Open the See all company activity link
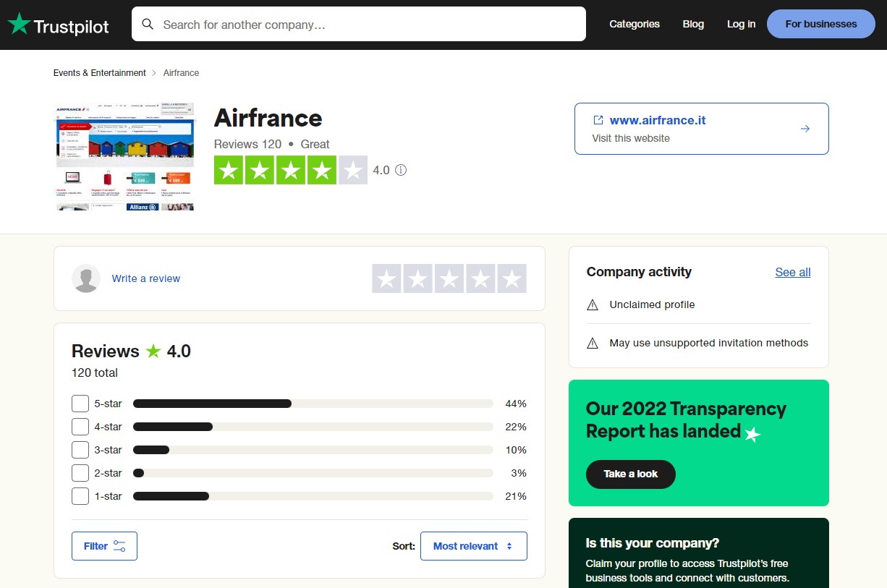Image resolution: width=887 pixels, height=588 pixels. tap(793, 272)
